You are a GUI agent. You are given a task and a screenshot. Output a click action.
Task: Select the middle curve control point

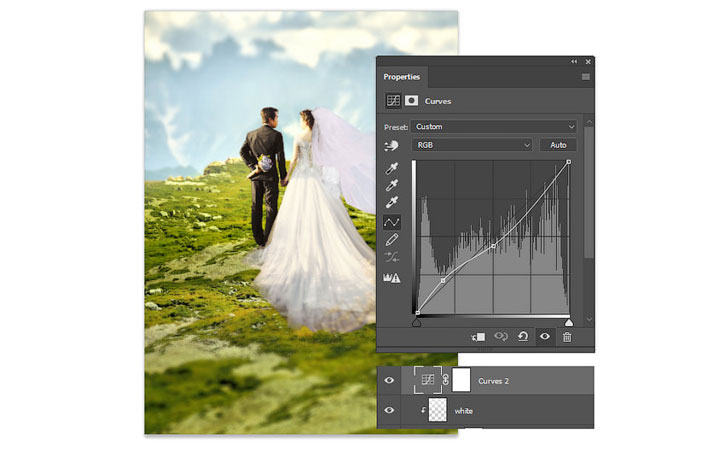pos(493,247)
